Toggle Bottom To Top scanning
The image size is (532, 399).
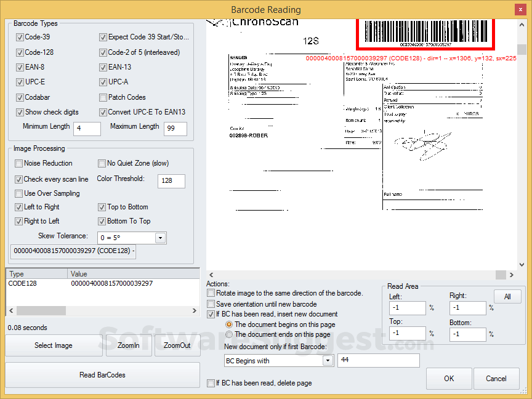pyautogui.click(x=102, y=222)
